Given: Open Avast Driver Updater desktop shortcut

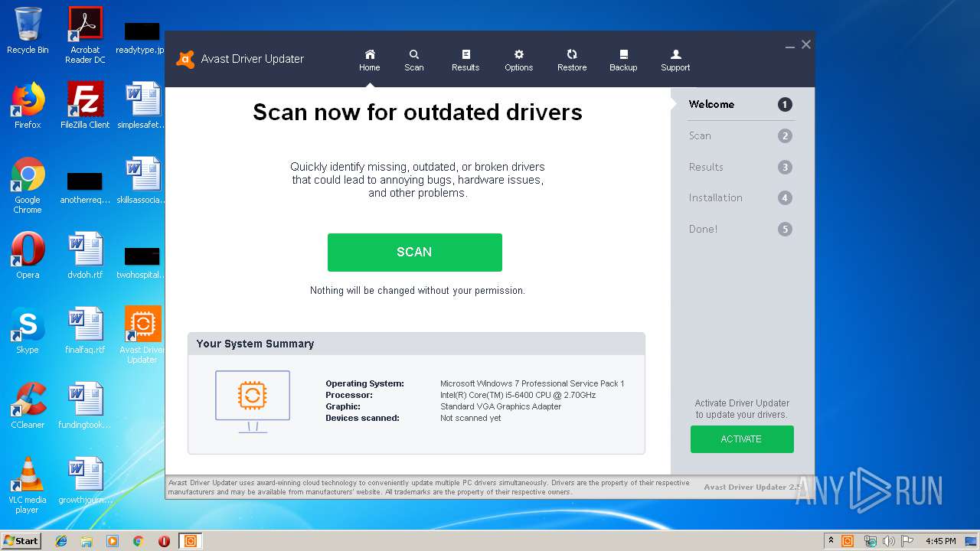Looking at the screenshot, I should (x=142, y=335).
